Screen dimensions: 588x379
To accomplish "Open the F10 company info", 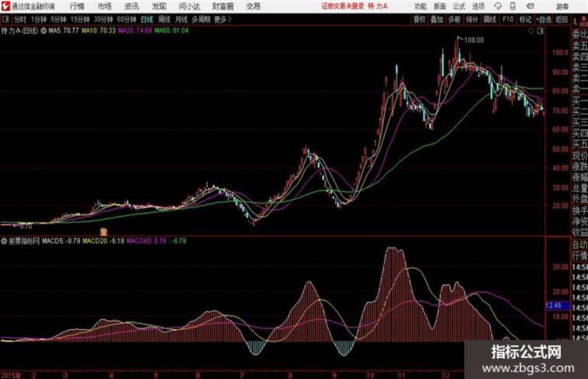I will coord(508,19).
